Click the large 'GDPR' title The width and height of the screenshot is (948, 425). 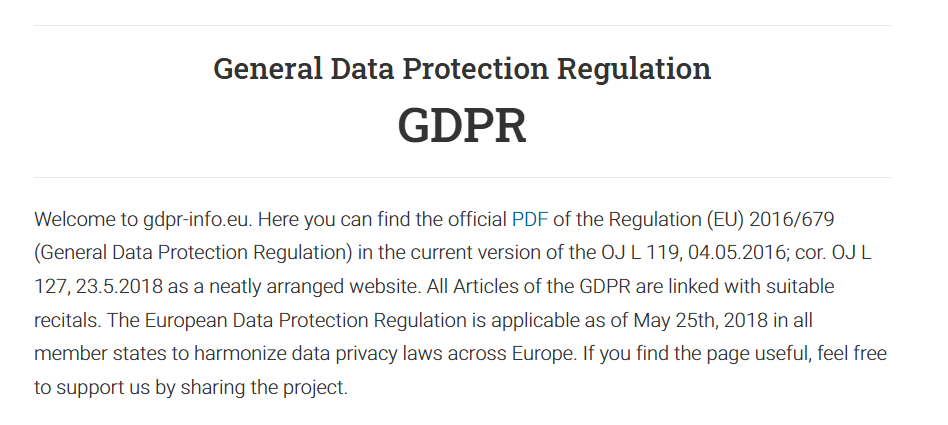(x=462, y=126)
